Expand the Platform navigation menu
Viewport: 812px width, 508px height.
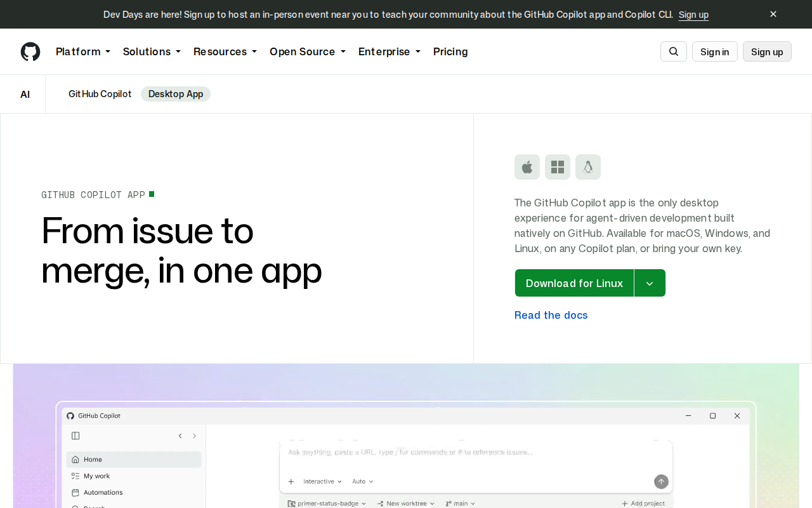(x=83, y=51)
